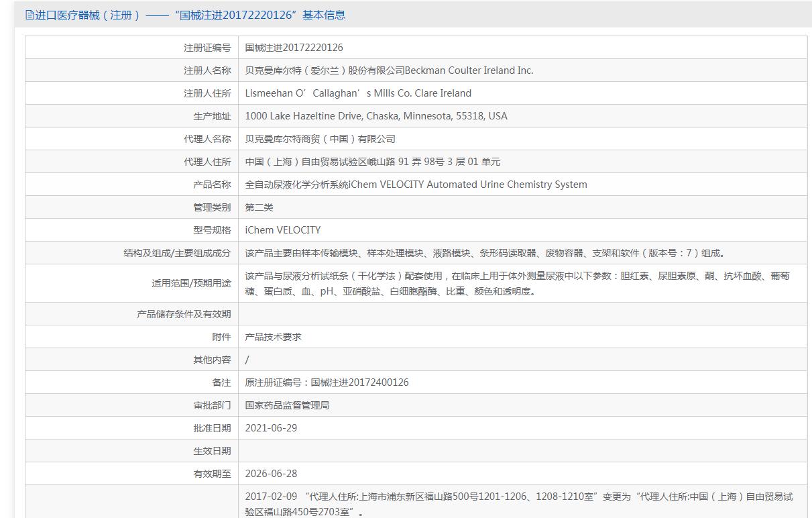
Task: Click the document icon beside the page heading
Action: (29, 15)
